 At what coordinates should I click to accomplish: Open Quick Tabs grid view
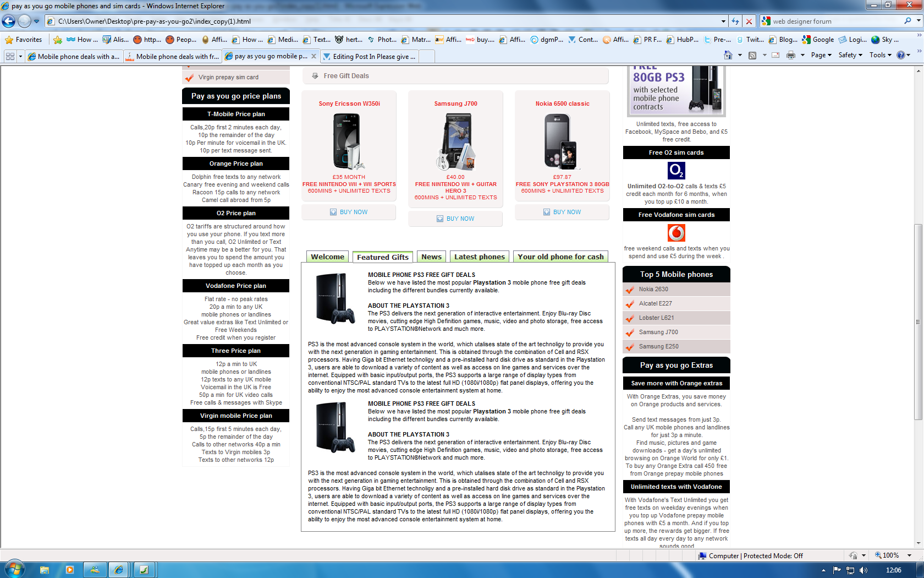click(10, 56)
